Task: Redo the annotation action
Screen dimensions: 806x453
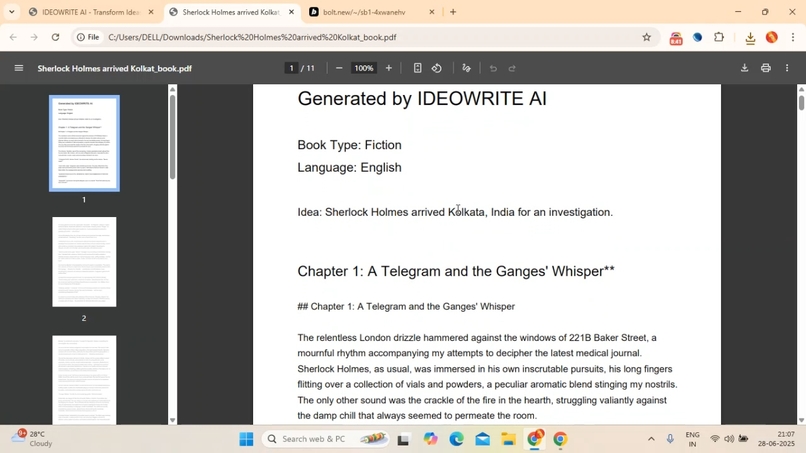Action: (x=512, y=68)
